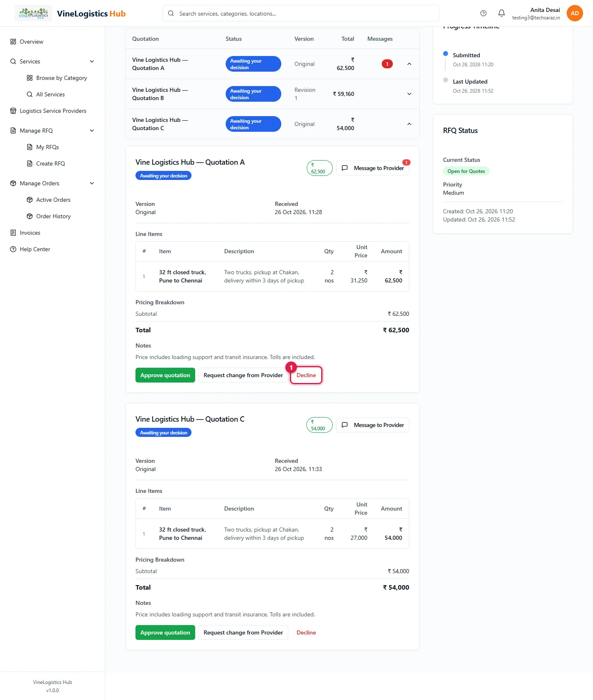Viewport: 593px width, 700px height.
Task: Click the AD user avatar
Action: (575, 13)
